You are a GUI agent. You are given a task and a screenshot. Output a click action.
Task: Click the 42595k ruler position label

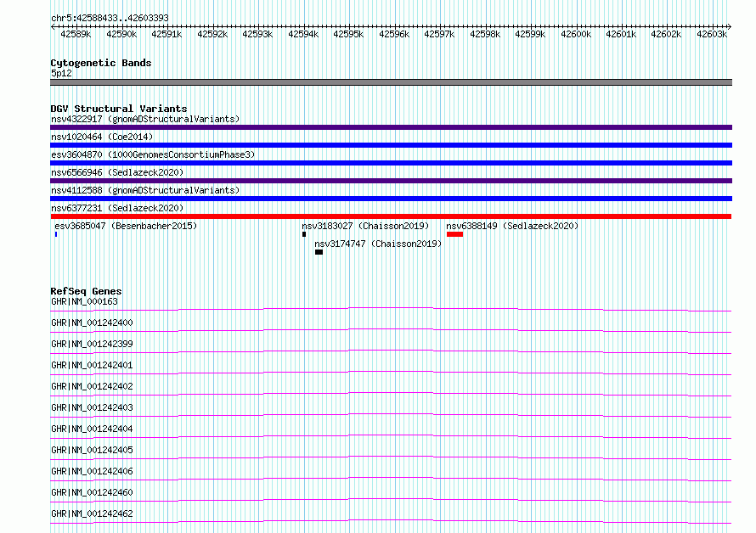pos(348,34)
